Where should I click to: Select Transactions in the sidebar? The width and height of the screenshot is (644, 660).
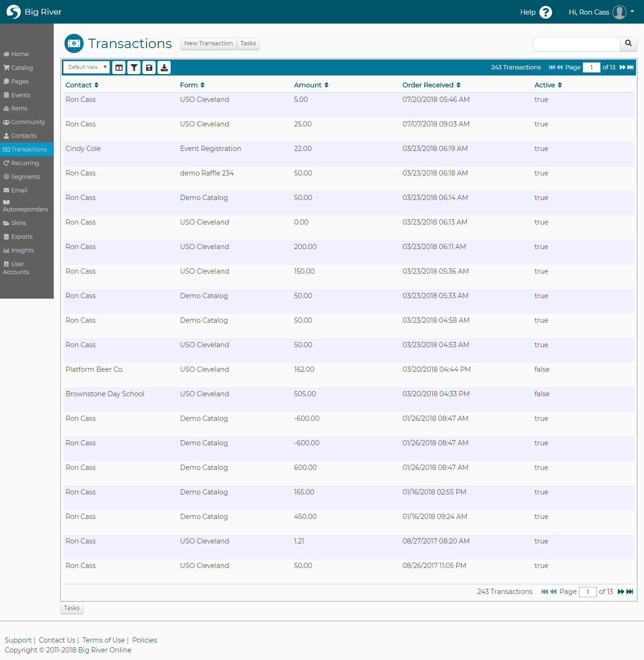(x=27, y=150)
